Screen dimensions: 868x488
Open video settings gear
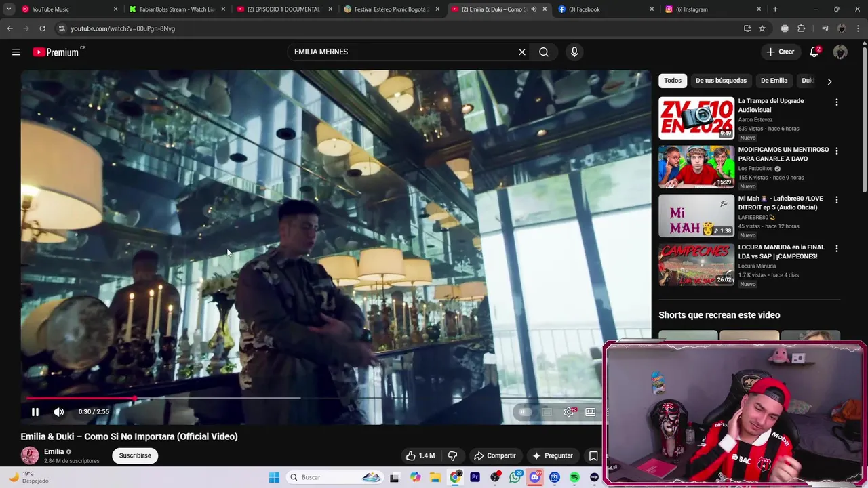pos(569,411)
